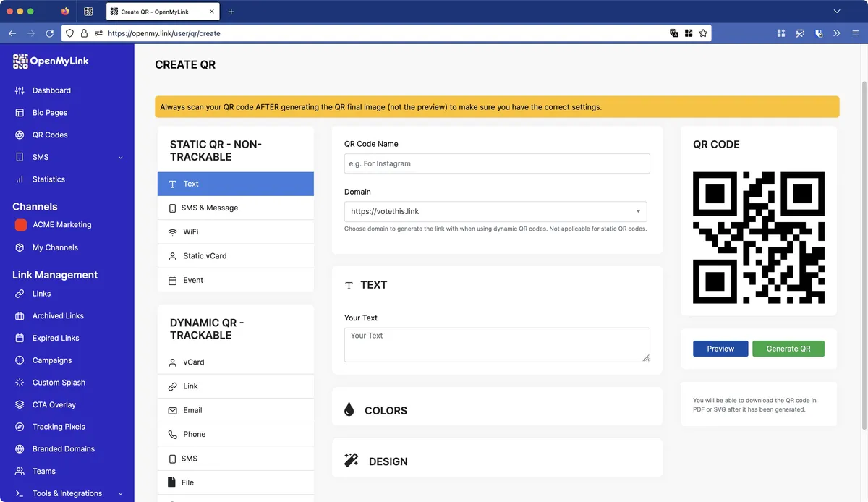Select the Event QR type
Screen dimensions: 868x502
(236, 280)
